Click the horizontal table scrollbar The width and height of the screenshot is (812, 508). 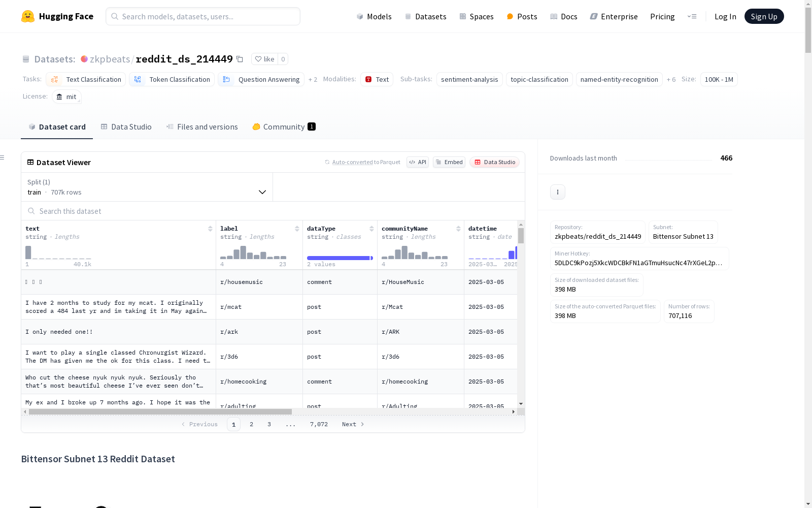click(x=160, y=411)
